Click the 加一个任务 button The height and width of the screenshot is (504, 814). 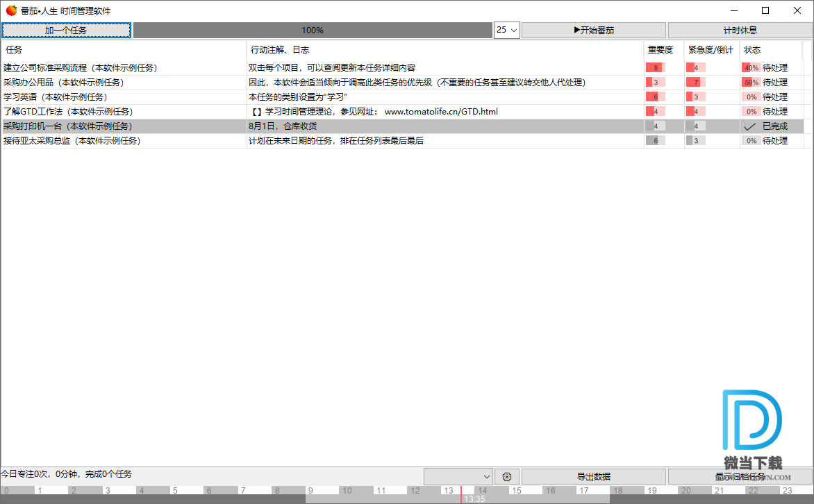(66, 30)
